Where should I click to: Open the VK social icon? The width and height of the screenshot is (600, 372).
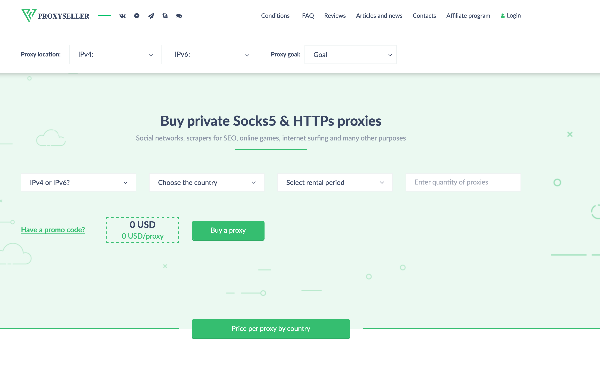[122, 16]
